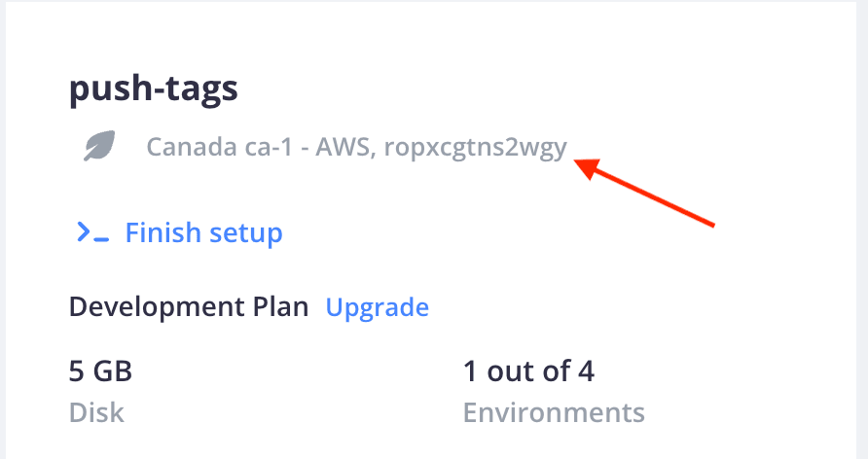Click the word Plan in Development Plan
Screen dimensions: 868x459
click(x=280, y=306)
